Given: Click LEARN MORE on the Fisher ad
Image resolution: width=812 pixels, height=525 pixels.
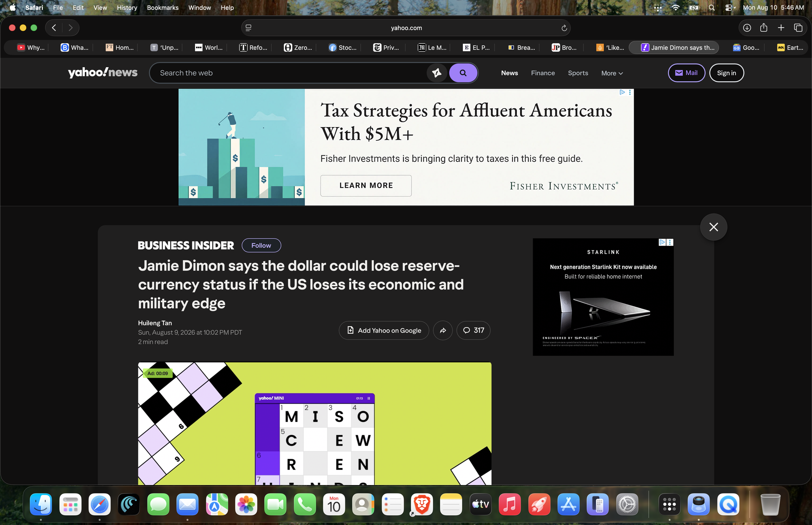Looking at the screenshot, I should point(366,186).
